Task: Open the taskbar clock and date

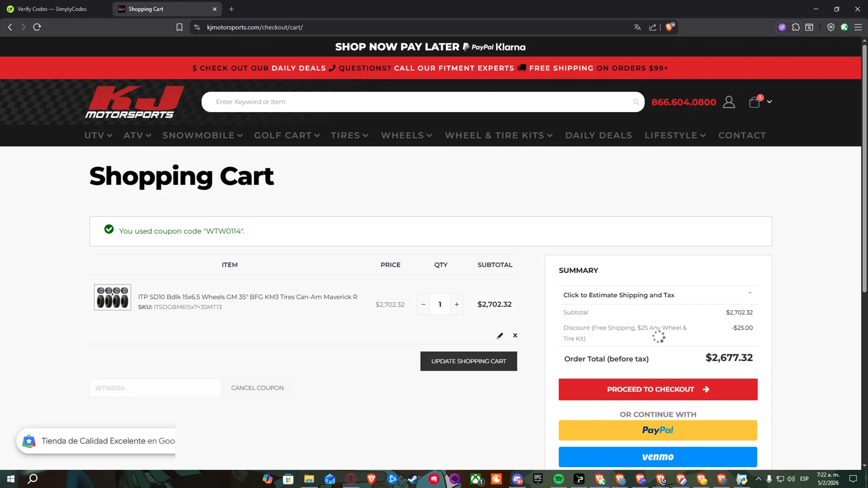Action: pyautogui.click(x=828, y=479)
